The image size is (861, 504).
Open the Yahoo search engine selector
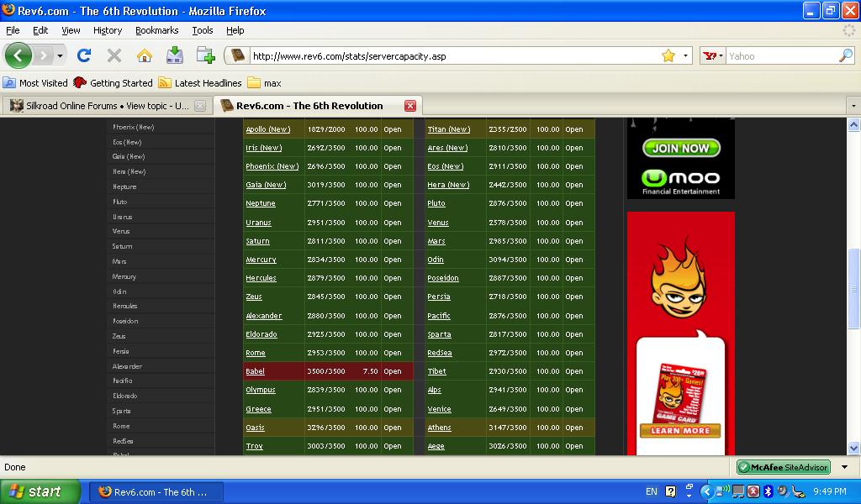(x=713, y=55)
